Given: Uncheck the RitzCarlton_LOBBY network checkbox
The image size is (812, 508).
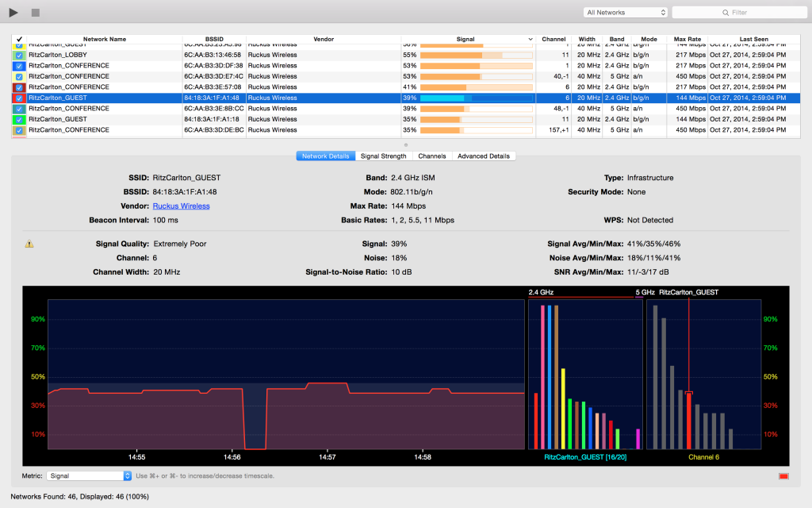Looking at the screenshot, I should point(19,55).
